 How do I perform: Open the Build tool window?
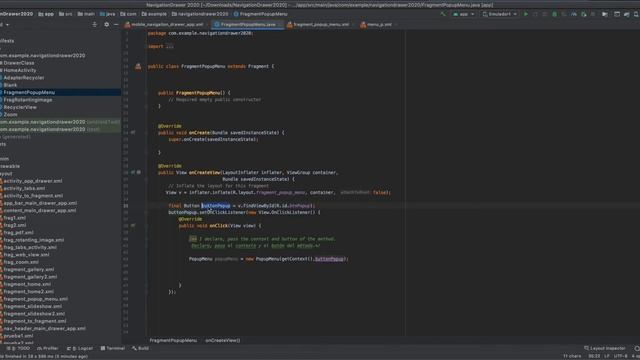pyautogui.click(x=140, y=348)
